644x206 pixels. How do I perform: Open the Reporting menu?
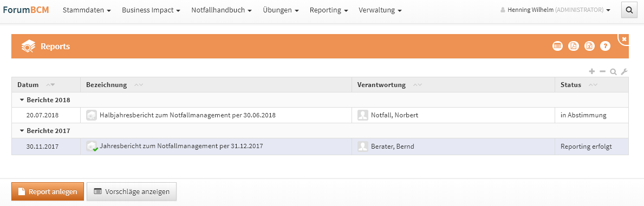[329, 10]
